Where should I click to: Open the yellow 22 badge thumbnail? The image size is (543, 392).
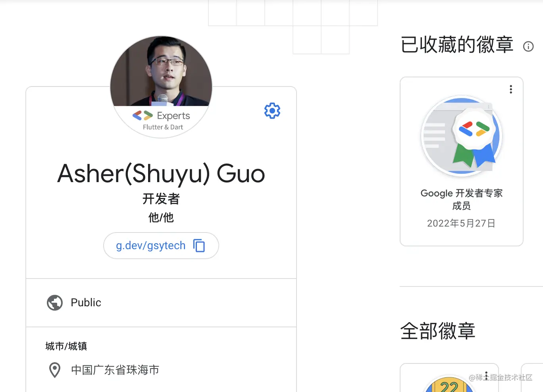(x=449, y=384)
